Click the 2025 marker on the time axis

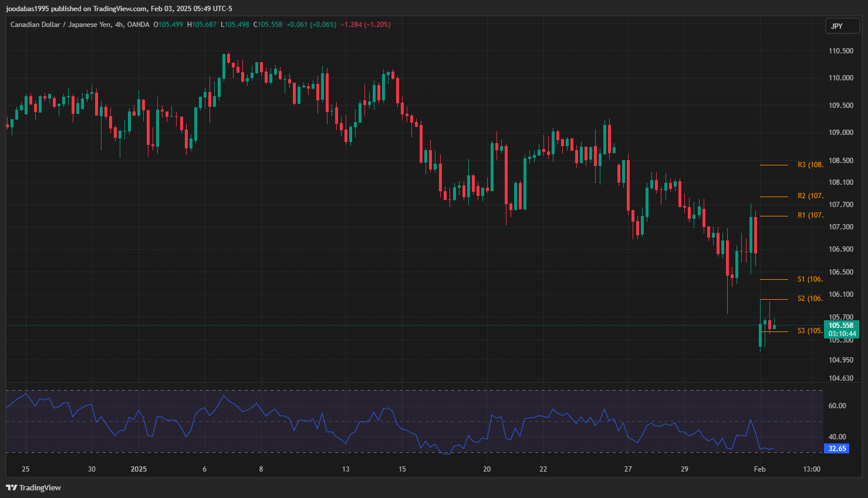pos(139,469)
